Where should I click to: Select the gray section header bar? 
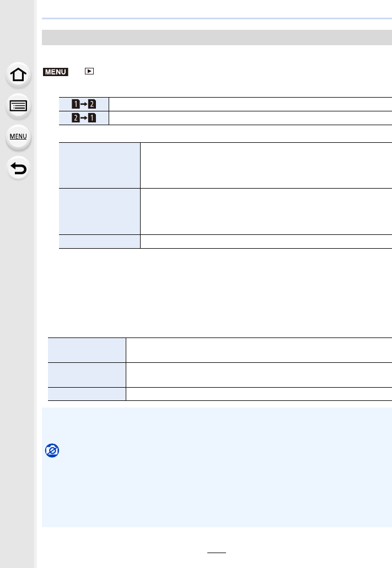coord(217,37)
